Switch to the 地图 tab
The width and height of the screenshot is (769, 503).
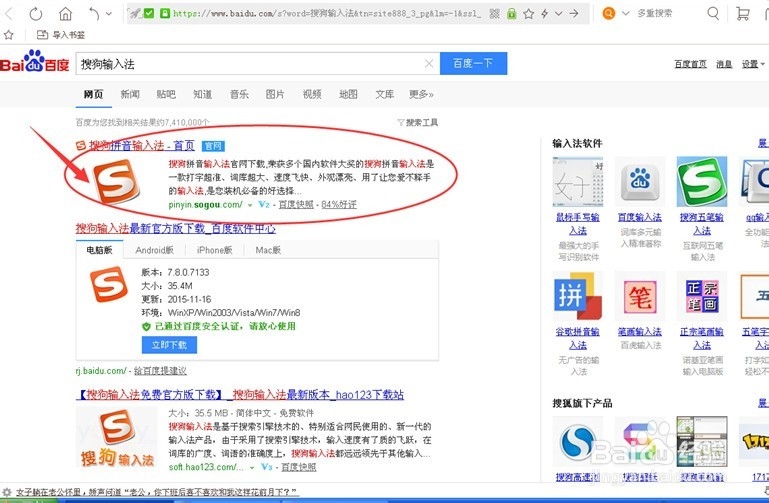point(348,94)
